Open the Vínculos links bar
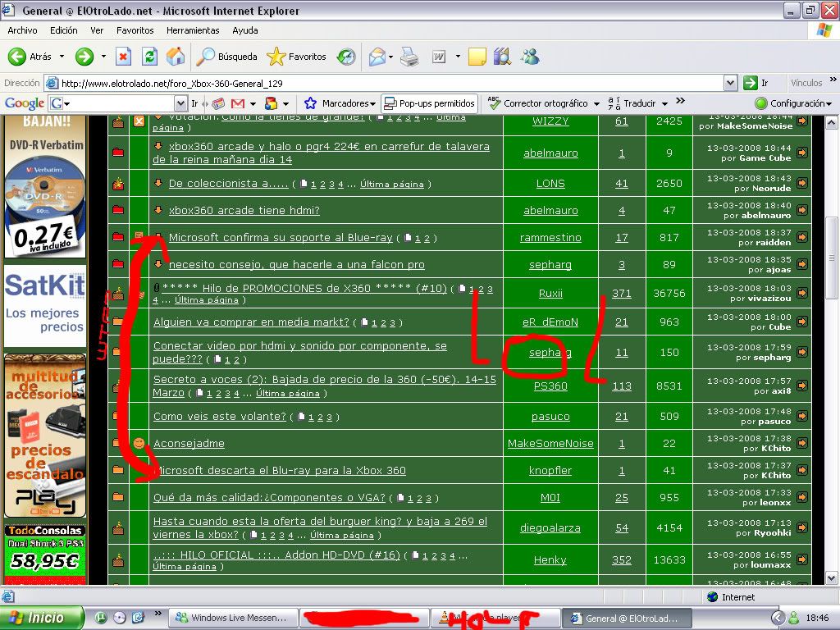840x630 pixels. [806, 83]
